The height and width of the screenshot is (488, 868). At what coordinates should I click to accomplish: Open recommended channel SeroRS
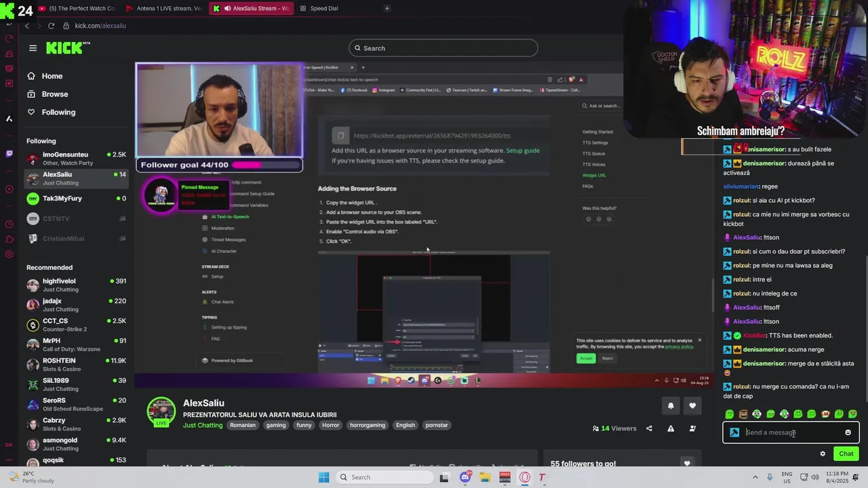[x=76, y=405]
